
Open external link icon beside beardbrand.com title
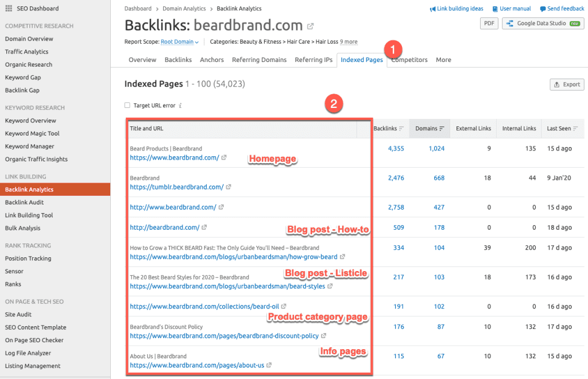click(311, 26)
